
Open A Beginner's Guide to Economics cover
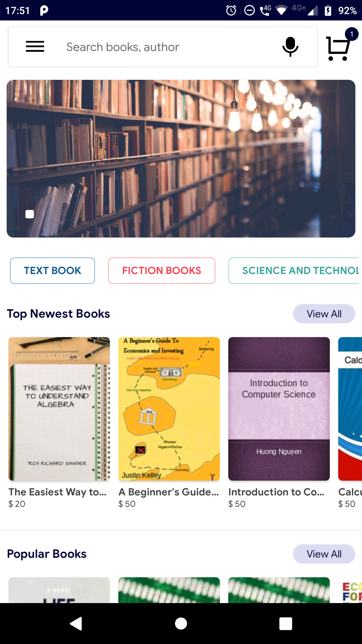click(x=169, y=409)
